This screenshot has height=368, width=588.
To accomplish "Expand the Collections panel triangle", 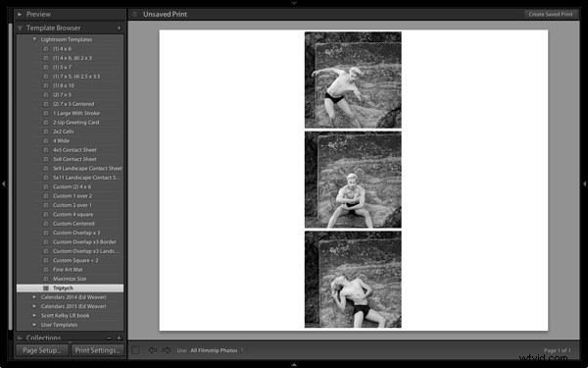I will click(20, 338).
